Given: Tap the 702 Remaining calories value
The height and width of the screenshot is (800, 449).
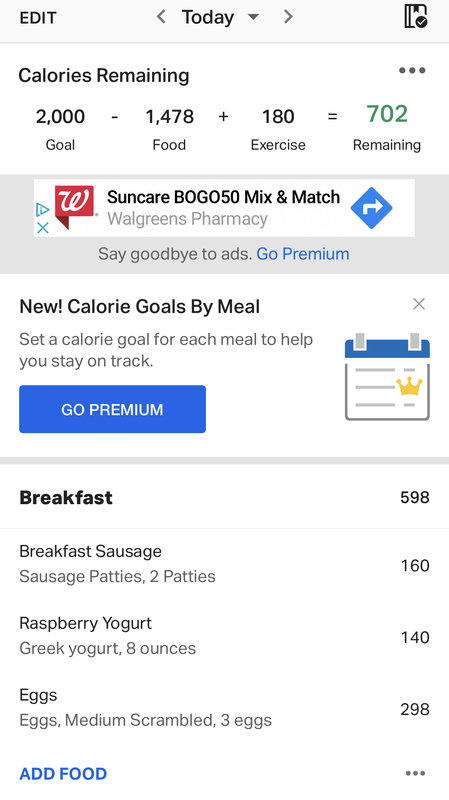Looking at the screenshot, I should pyautogui.click(x=387, y=114).
